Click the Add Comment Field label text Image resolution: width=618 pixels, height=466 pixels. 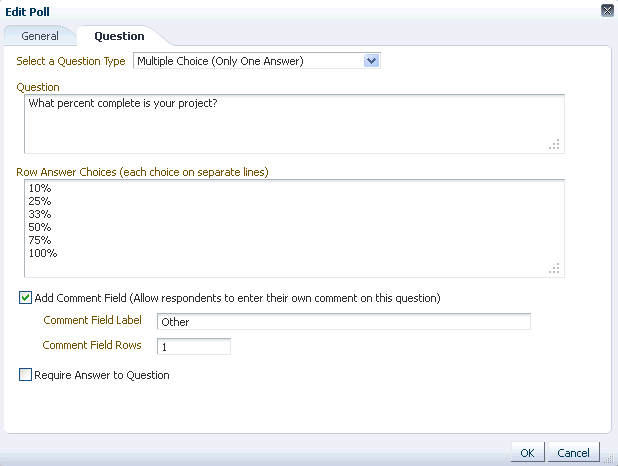pyautogui.click(x=237, y=298)
